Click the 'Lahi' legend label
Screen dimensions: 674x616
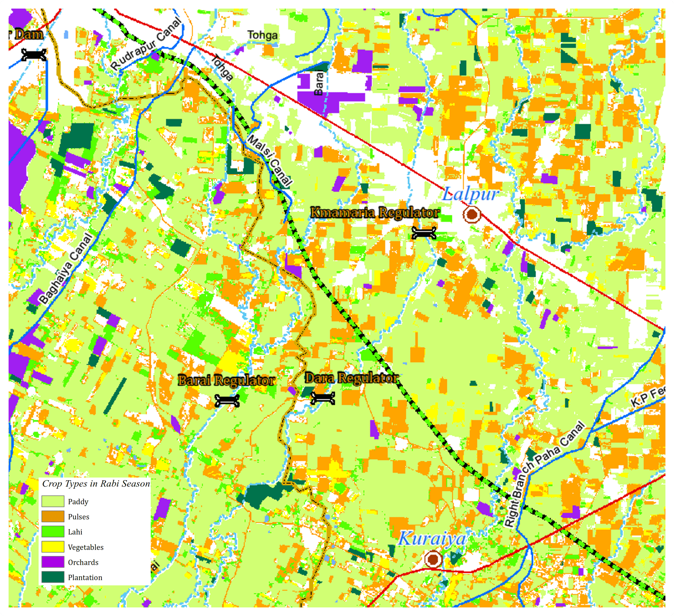75,532
